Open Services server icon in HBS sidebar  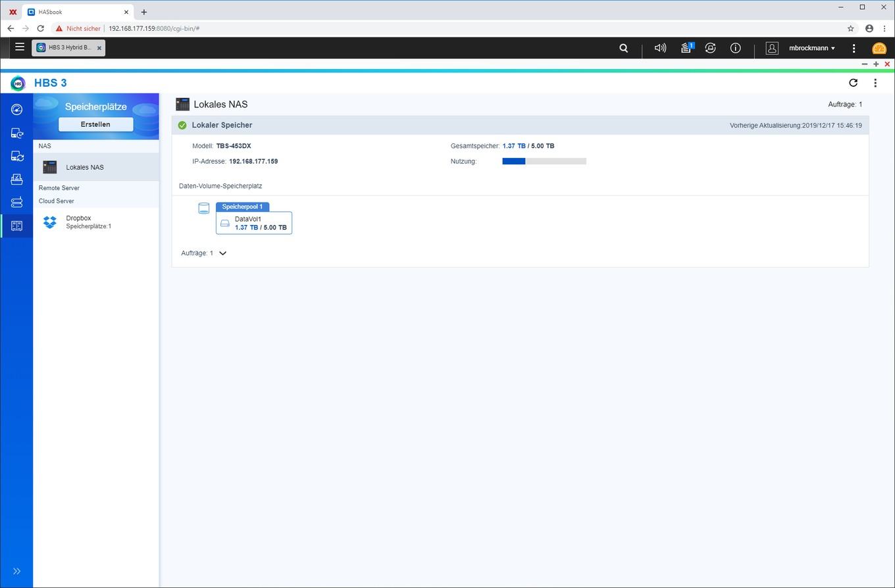pos(16,202)
